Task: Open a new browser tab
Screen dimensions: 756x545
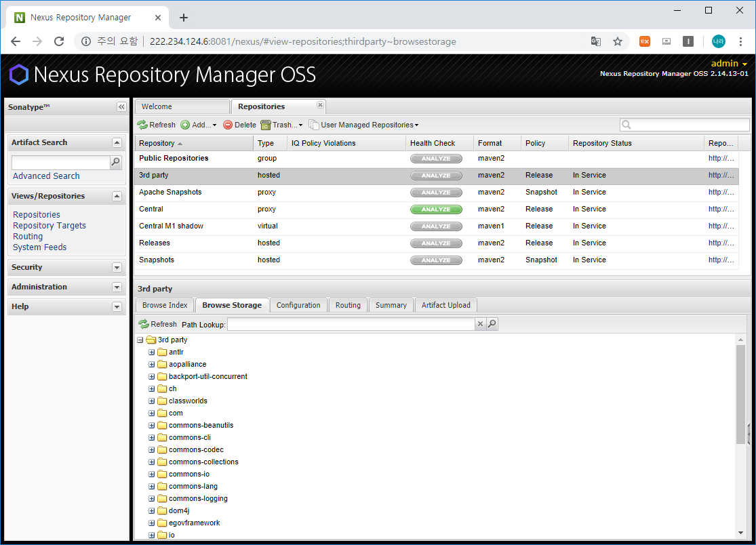Action: tap(184, 18)
